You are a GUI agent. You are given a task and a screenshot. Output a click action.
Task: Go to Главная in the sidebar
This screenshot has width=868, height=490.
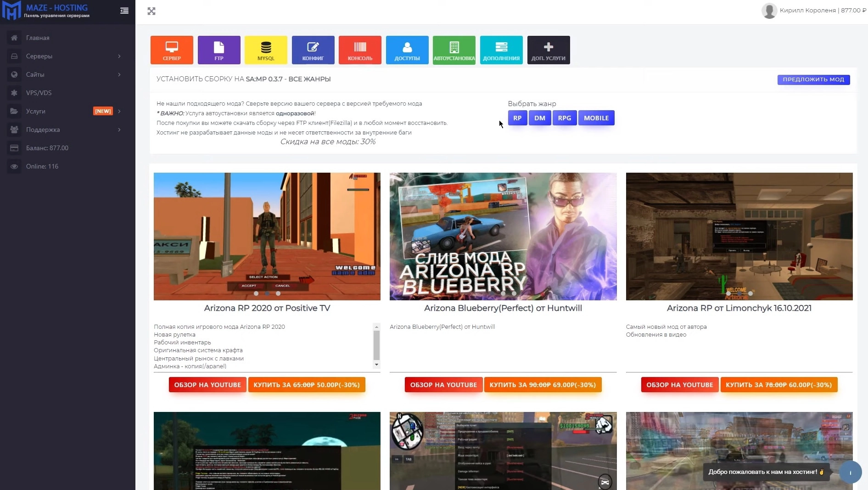click(x=38, y=38)
